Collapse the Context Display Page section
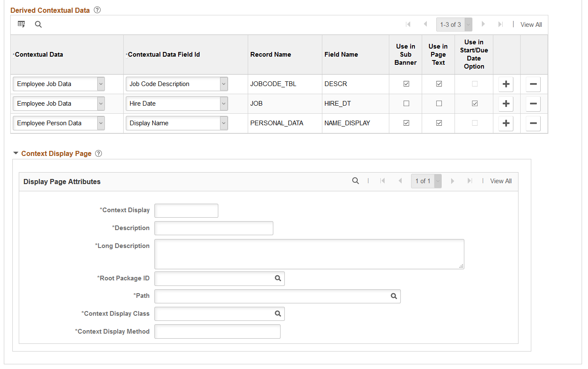The width and height of the screenshot is (588, 369). tap(16, 153)
